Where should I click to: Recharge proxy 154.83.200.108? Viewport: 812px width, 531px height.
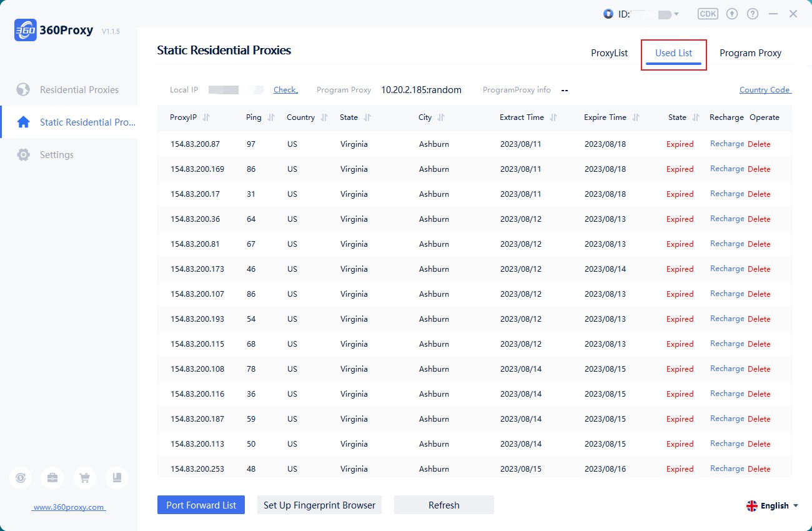727,369
